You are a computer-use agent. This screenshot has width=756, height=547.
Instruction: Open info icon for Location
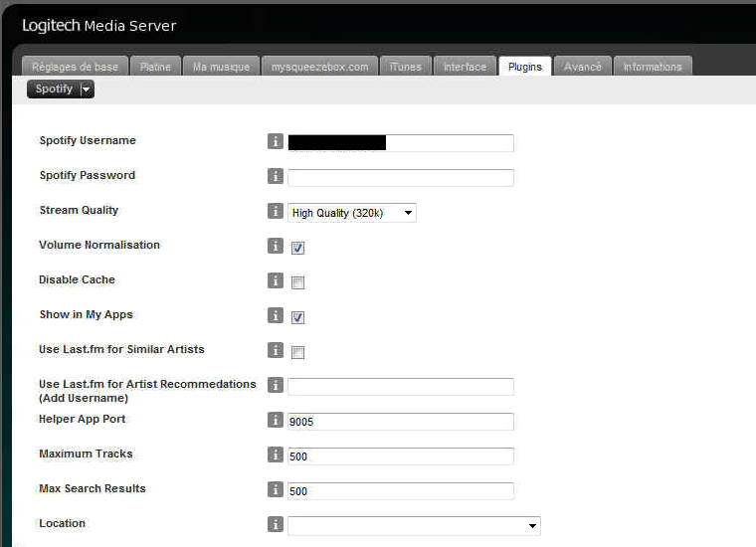[x=276, y=524]
